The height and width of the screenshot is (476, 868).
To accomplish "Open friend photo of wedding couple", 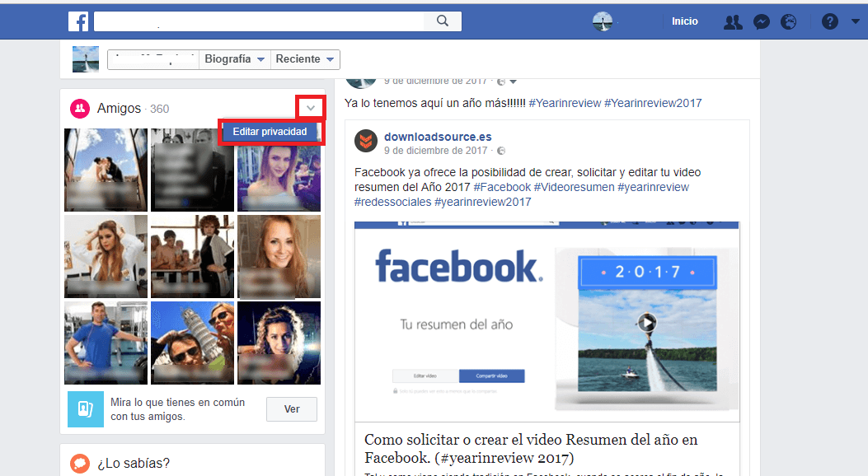I will tap(106, 170).
